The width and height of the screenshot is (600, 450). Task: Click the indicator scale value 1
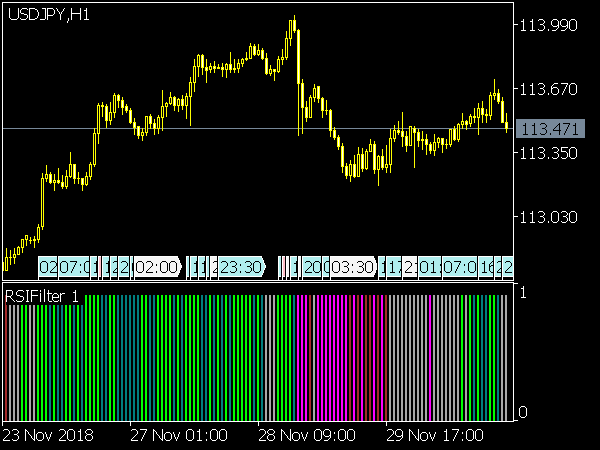pyautogui.click(x=523, y=293)
